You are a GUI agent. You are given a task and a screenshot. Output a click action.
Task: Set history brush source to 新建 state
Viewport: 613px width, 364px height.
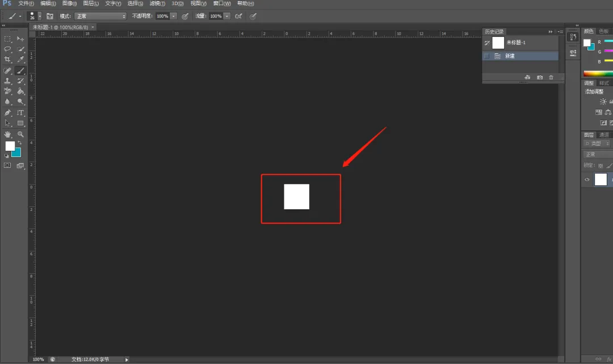(x=487, y=56)
